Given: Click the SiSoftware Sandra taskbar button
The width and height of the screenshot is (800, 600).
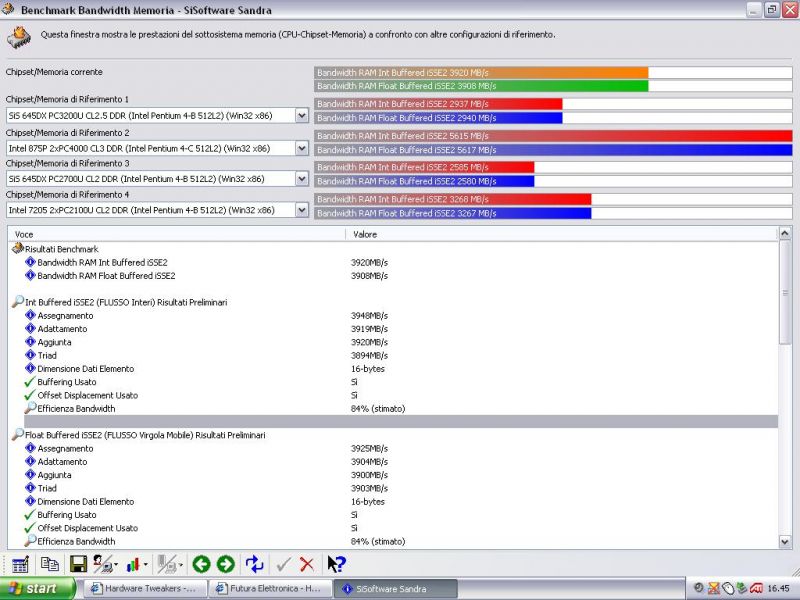Looking at the screenshot, I should coord(395,588).
